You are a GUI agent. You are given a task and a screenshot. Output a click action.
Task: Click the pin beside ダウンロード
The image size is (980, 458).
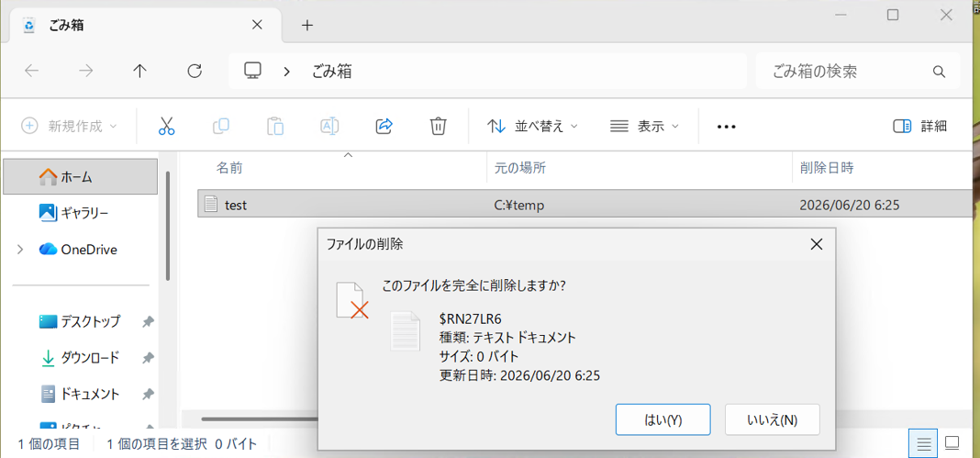(148, 358)
